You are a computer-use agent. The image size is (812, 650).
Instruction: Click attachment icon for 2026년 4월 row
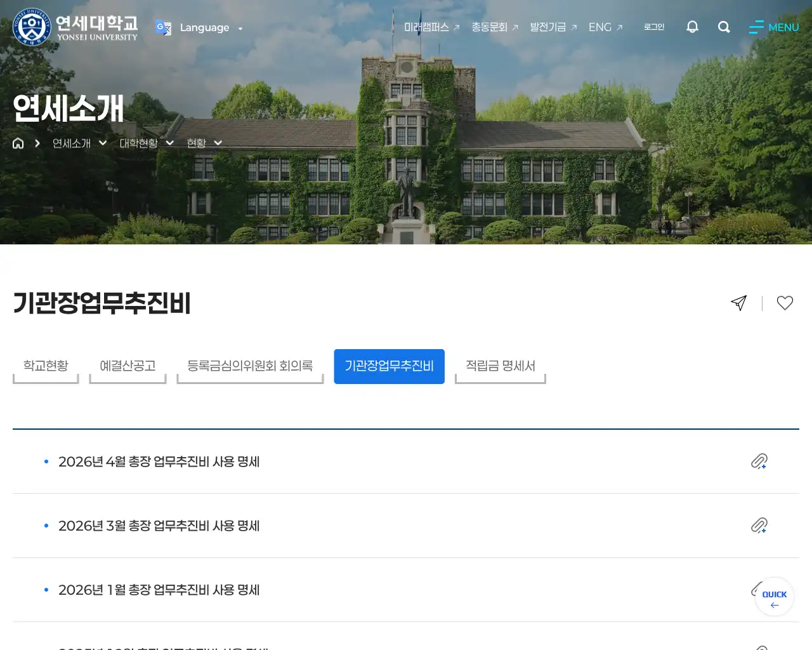tap(759, 461)
